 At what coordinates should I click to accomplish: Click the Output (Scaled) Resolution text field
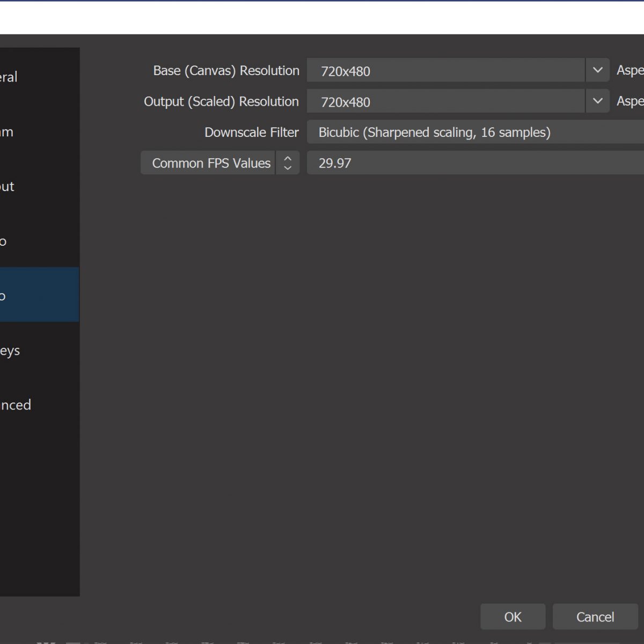tap(445, 102)
